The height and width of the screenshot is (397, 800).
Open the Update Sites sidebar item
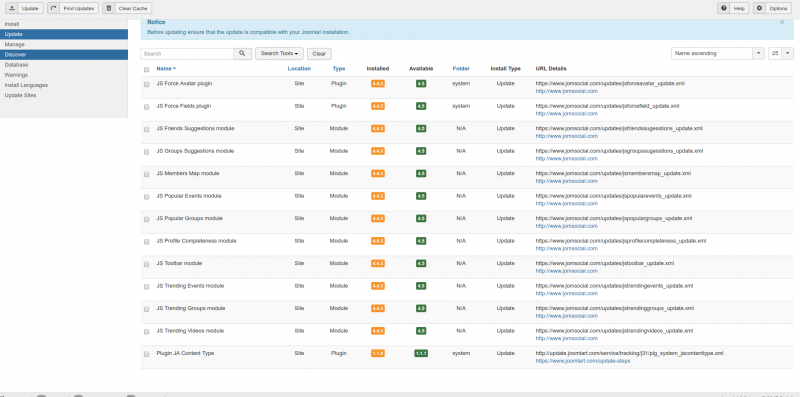(x=64, y=95)
